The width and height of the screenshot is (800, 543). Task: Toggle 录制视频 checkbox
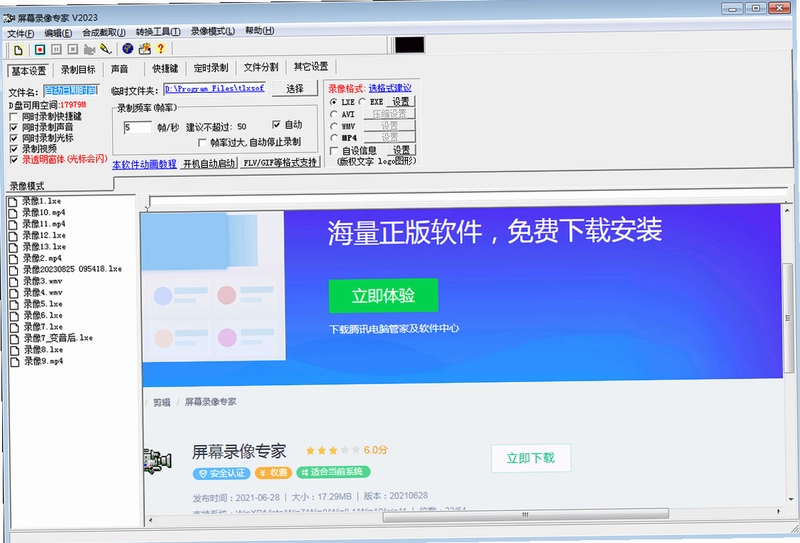[14, 149]
